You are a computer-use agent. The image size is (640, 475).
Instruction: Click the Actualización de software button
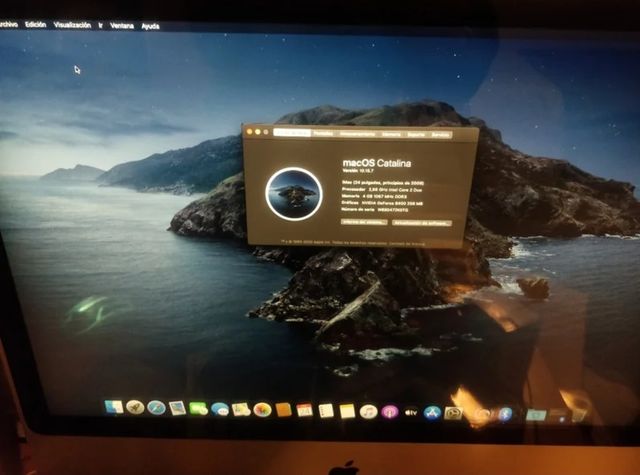pyautogui.click(x=422, y=223)
